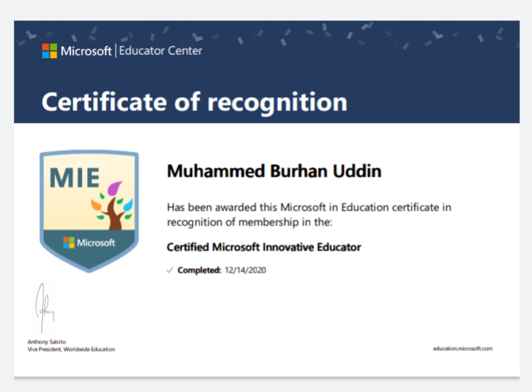Click the Microsoft four-square logo in the header

pos(49,51)
